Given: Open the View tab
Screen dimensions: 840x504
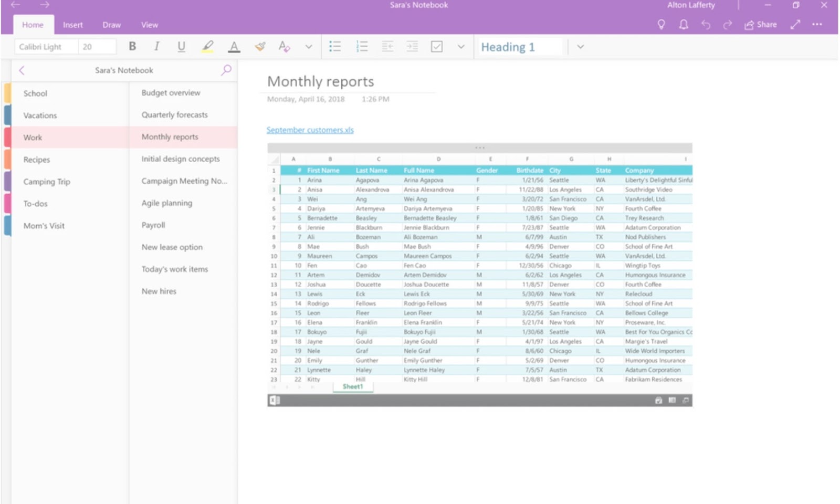Looking at the screenshot, I should [149, 25].
